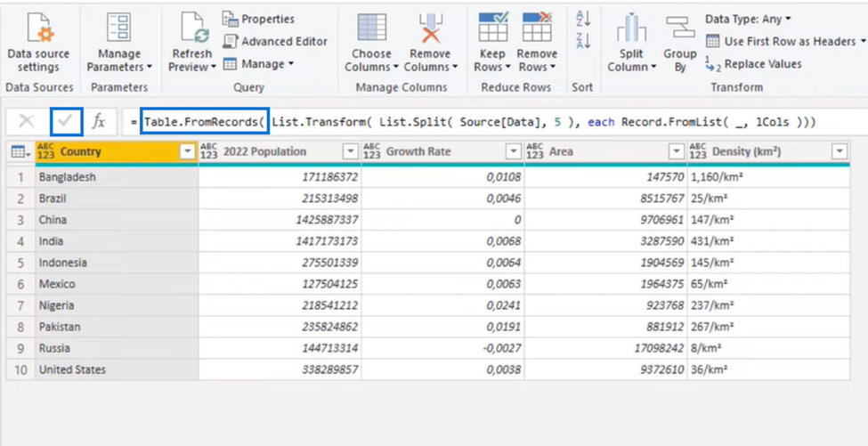
Task: Open query Properties
Action: point(258,19)
